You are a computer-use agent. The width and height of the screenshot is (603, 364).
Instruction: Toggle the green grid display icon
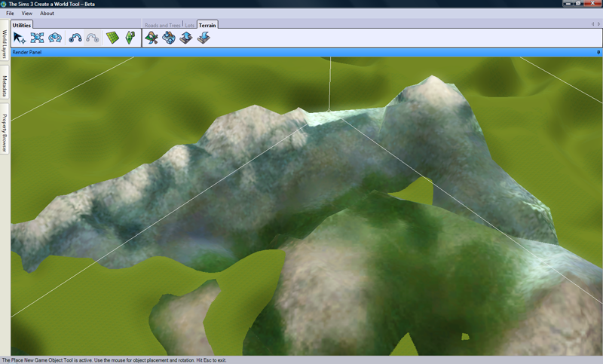pyautogui.click(x=112, y=38)
